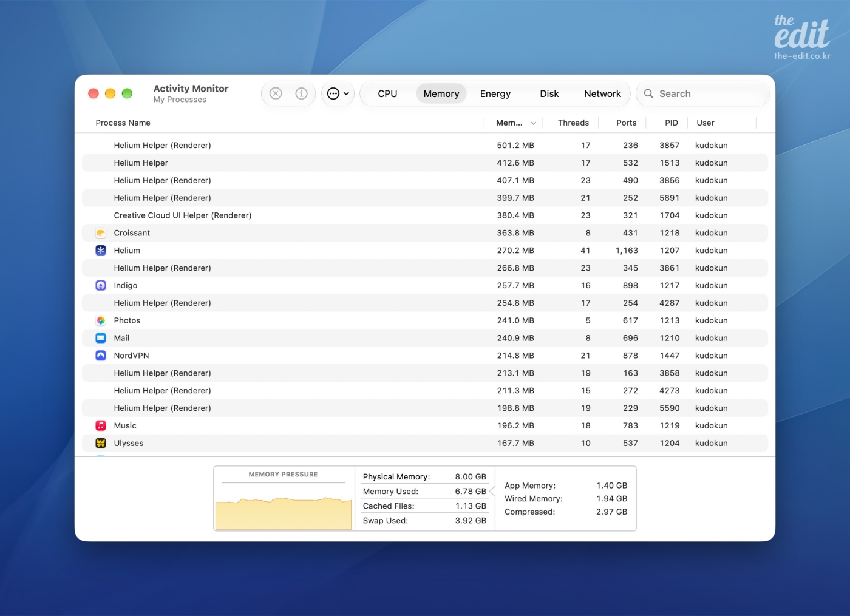This screenshot has height=616, width=850.
Task: Select Helium Helper (Renderer) using 254.8 MB
Action: click(425, 303)
